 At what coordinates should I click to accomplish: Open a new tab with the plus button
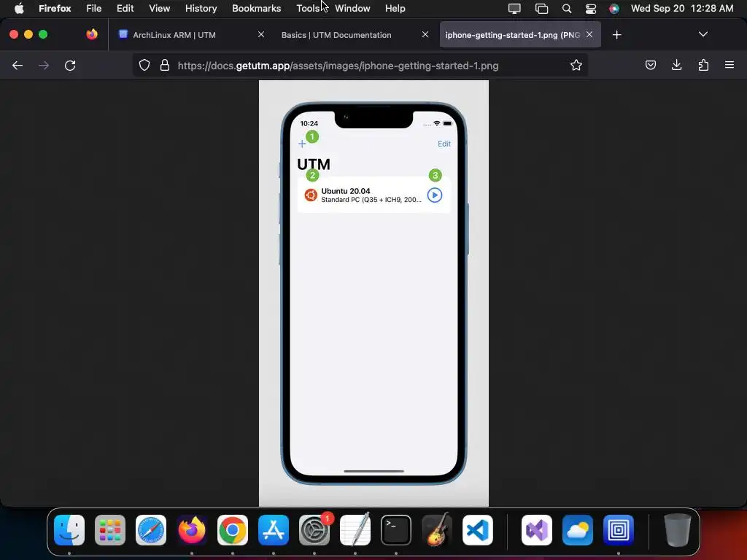pyautogui.click(x=617, y=35)
